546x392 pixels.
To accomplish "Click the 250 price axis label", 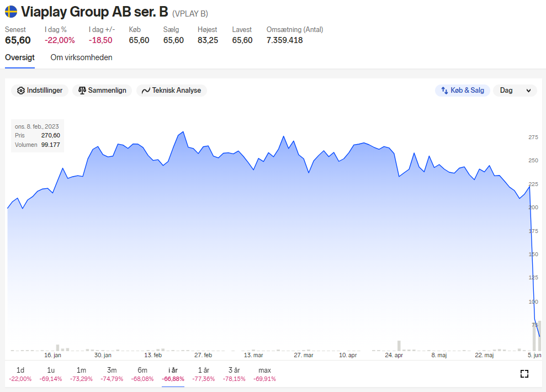I will click(533, 161).
